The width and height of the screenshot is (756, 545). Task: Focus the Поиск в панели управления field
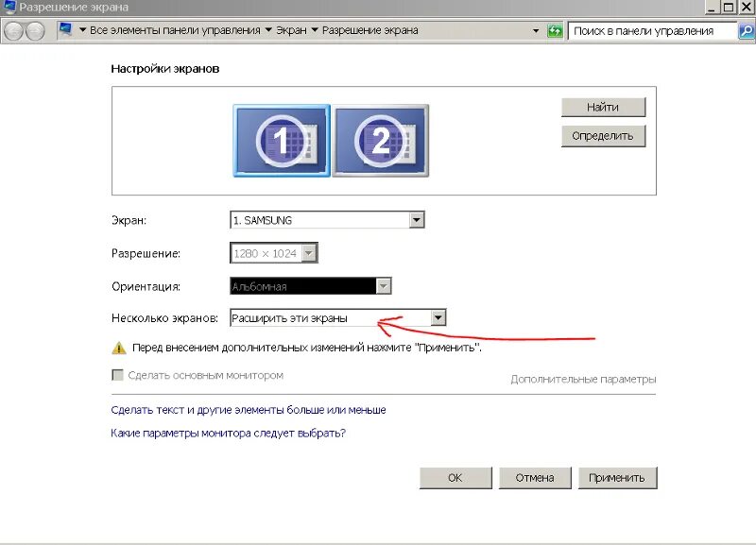pyautogui.click(x=653, y=31)
